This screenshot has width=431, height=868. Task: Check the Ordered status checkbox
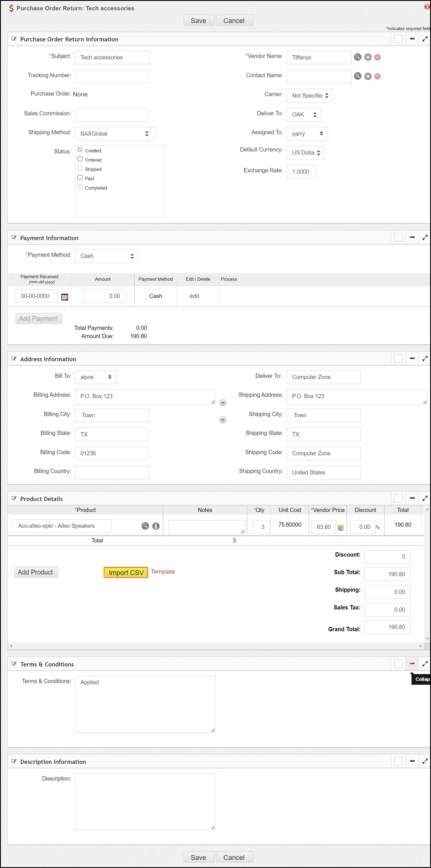tap(80, 159)
